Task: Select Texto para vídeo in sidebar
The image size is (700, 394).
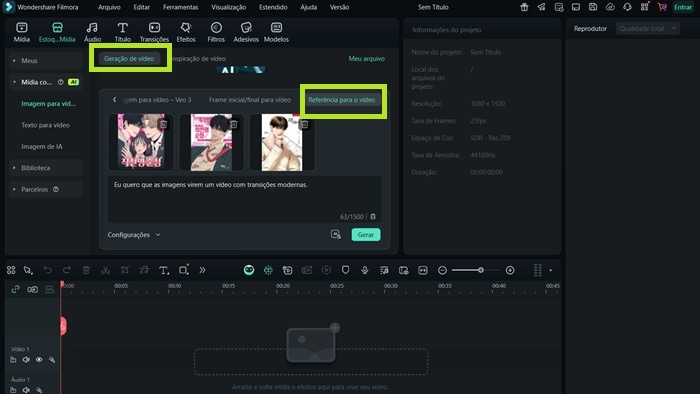Action: [x=45, y=125]
